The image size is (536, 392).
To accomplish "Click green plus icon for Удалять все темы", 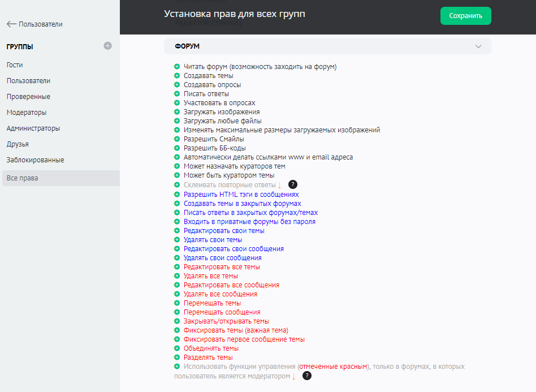I will tap(177, 276).
